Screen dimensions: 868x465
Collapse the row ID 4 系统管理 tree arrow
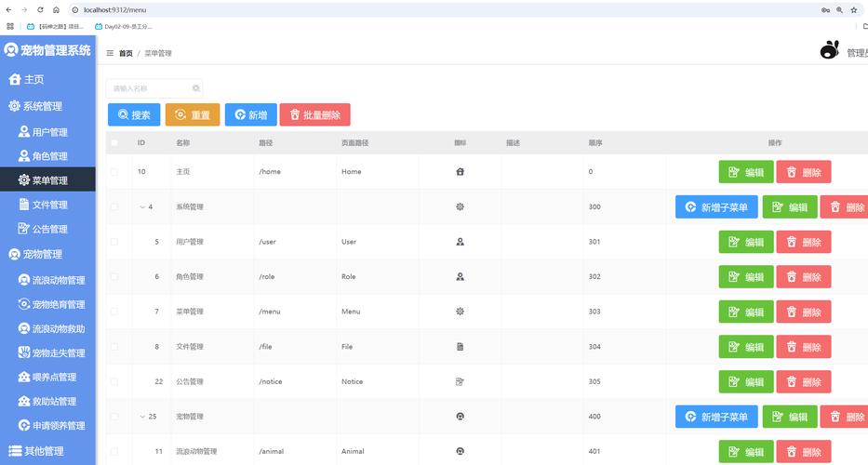click(142, 206)
